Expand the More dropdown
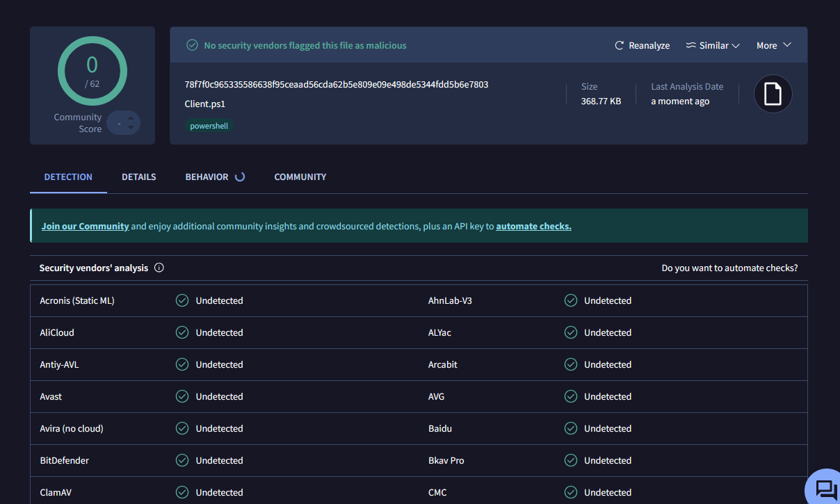840x504 pixels. click(x=773, y=45)
